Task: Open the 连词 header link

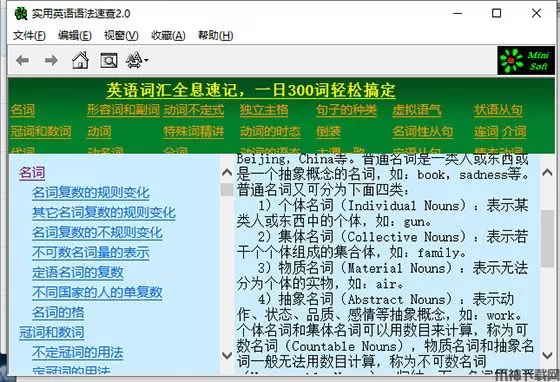Action: point(486,131)
